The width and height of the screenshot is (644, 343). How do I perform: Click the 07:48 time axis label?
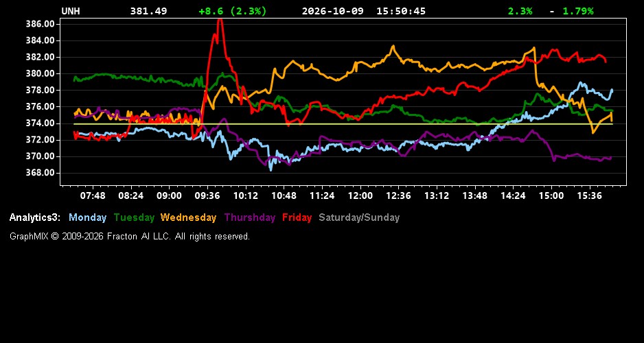pos(93,196)
